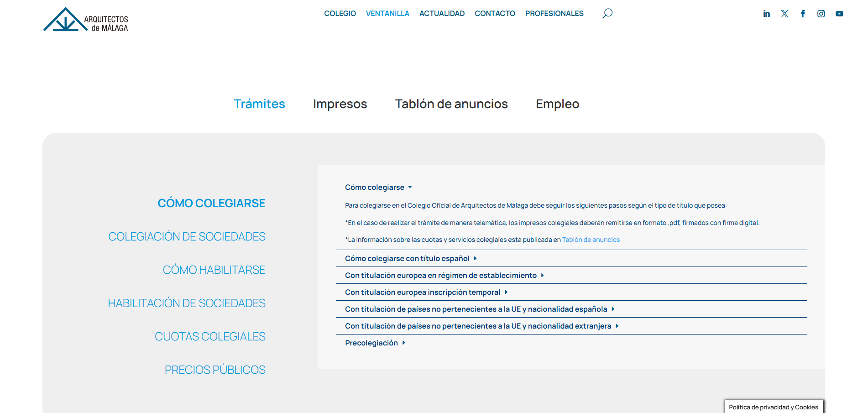Screen dimensions: 868x413
Task: Open the COLEGIO menu item
Action: 340,14
